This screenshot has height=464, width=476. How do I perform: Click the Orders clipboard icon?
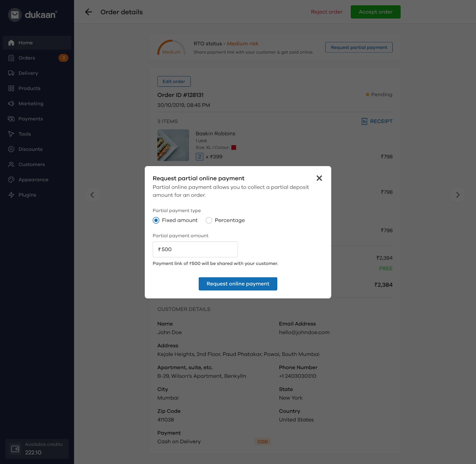tap(11, 58)
